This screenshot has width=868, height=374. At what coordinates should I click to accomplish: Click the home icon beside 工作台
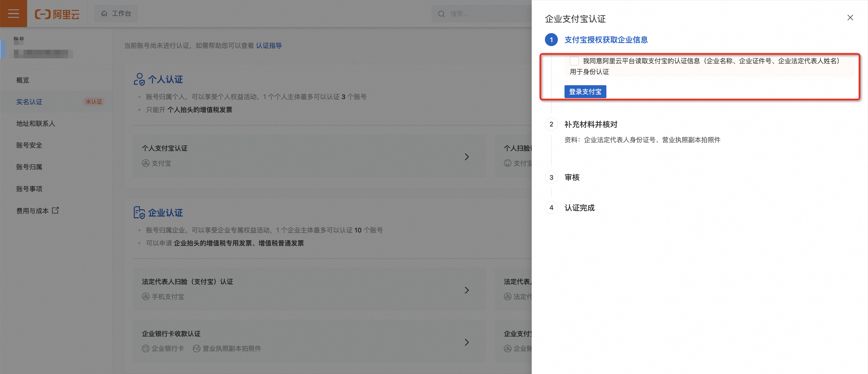click(x=104, y=14)
